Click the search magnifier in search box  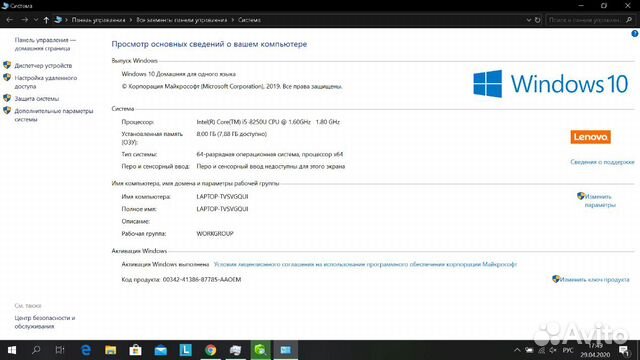(629, 20)
